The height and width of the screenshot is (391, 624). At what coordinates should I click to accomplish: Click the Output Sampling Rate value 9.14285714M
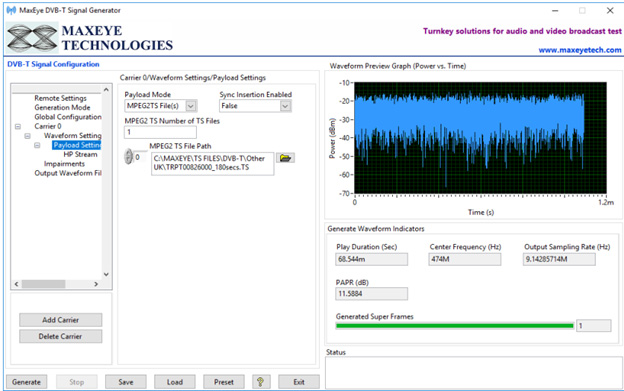tap(559, 259)
